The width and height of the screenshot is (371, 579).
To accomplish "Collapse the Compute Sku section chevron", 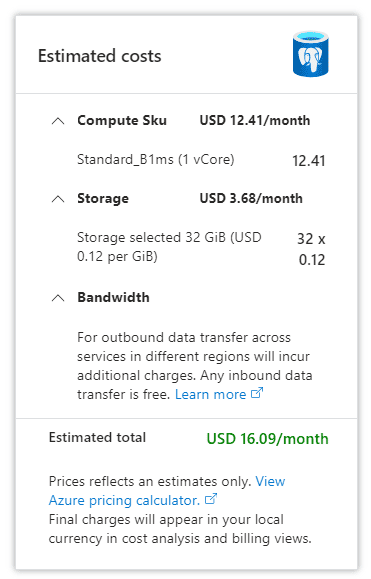I will pos(58,121).
